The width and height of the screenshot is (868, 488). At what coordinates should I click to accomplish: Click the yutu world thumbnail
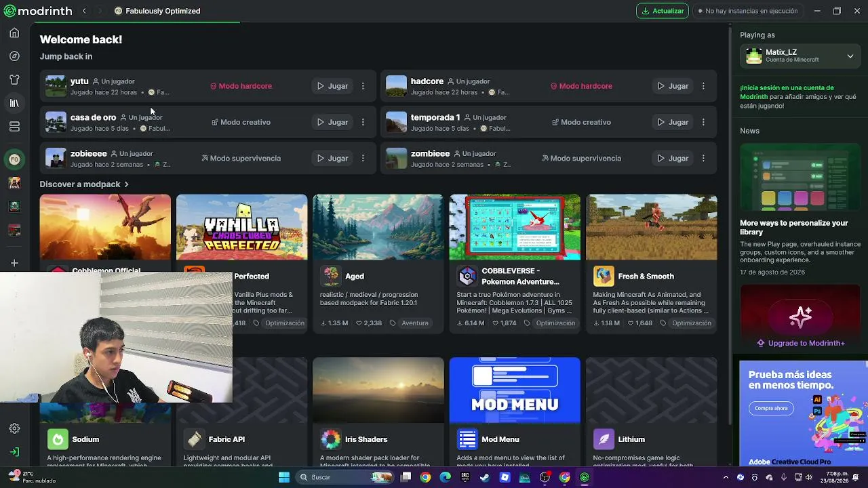point(56,86)
